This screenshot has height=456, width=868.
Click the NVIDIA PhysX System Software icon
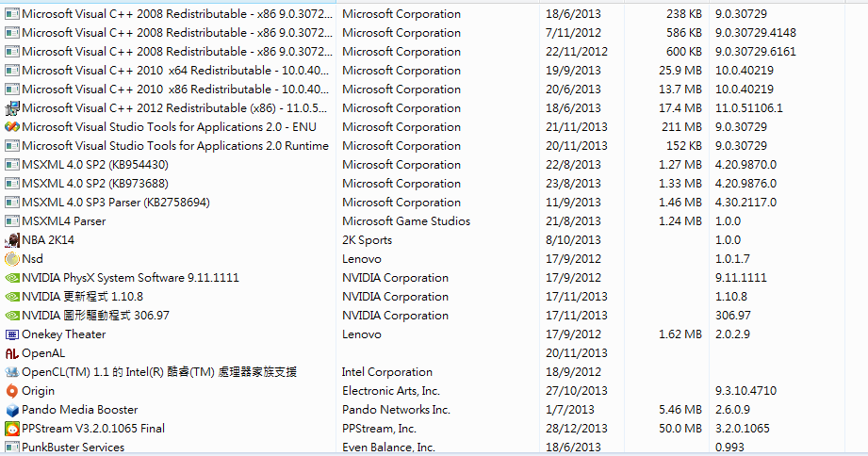(x=11, y=278)
